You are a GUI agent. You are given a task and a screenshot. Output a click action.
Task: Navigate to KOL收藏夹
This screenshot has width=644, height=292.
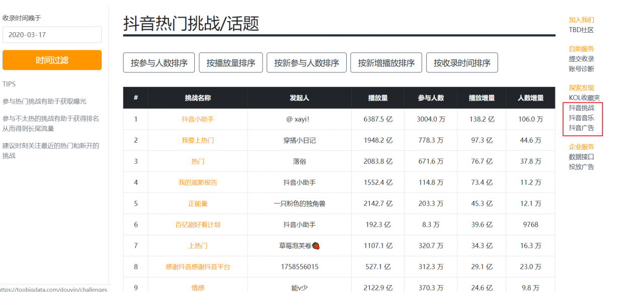pos(584,98)
